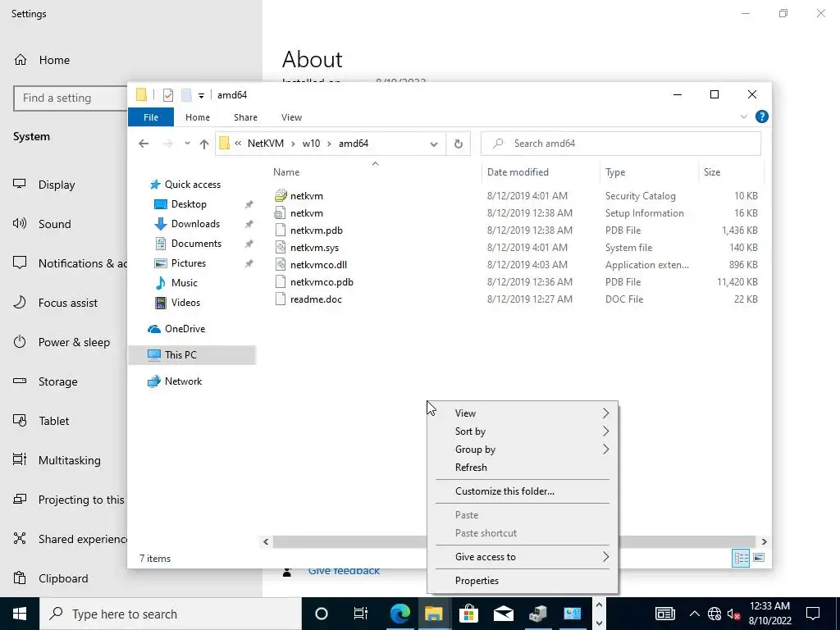Switch to large icons view
Viewport: 840px width, 630px height.
(759, 558)
